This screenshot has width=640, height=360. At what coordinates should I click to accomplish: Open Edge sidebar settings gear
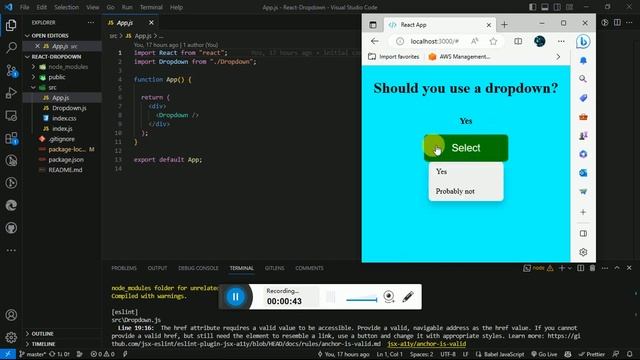(583, 252)
